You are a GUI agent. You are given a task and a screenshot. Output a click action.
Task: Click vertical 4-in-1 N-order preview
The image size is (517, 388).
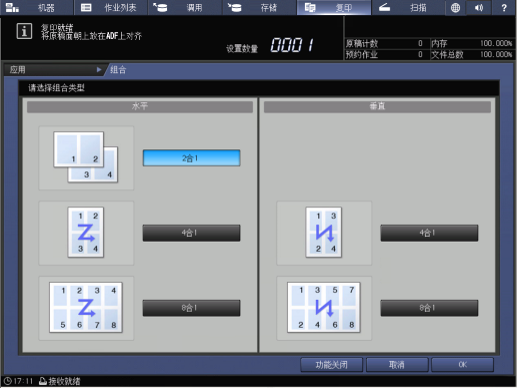click(324, 233)
